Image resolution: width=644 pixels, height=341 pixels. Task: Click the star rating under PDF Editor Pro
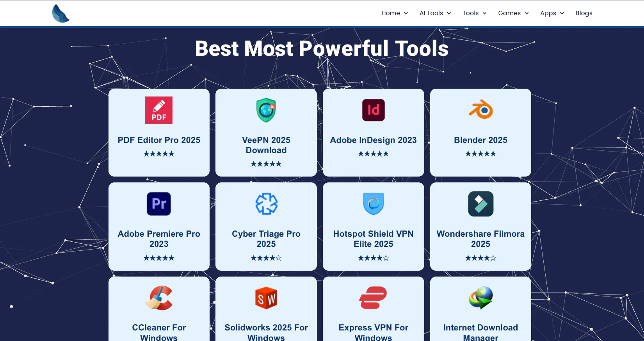159,154
